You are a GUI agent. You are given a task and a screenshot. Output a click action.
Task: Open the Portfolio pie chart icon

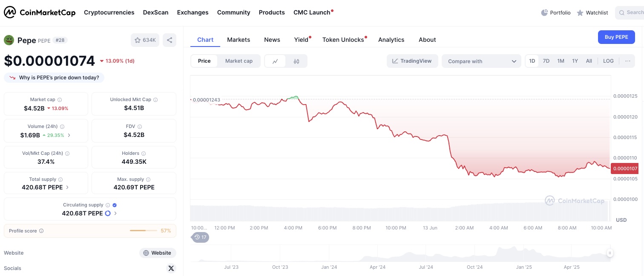coord(544,13)
